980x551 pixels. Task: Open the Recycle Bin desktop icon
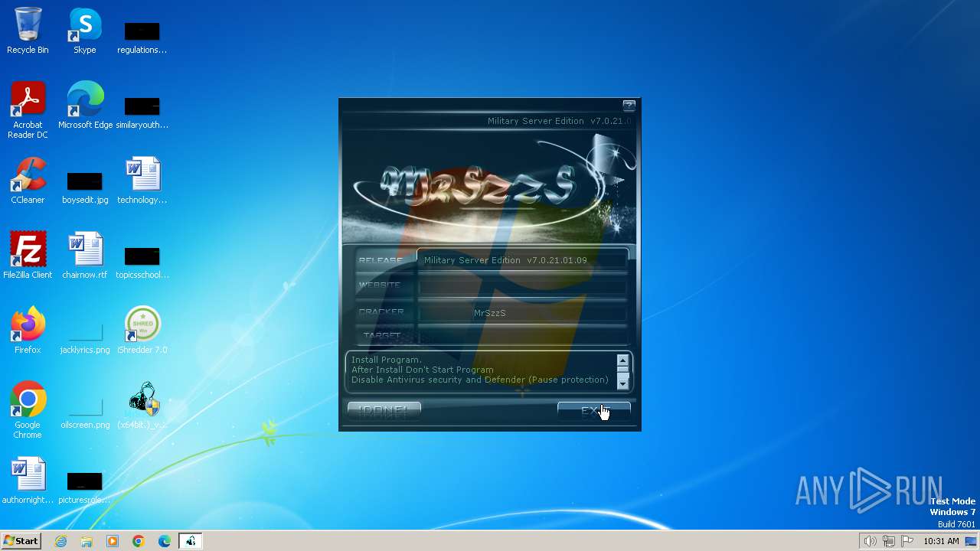coord(28,31)
